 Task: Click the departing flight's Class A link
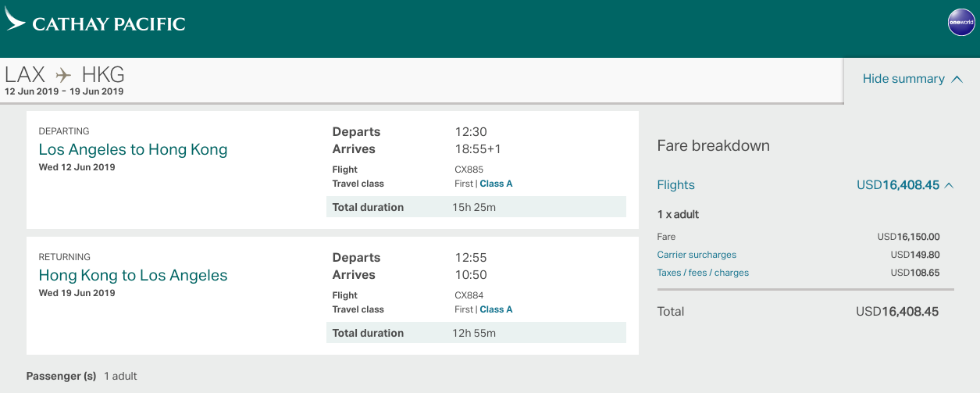pyautogui.click(x=496, y=184)
